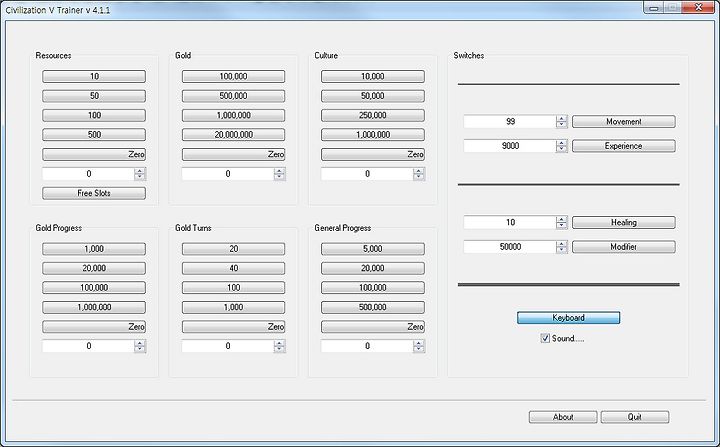This screenshot has width=720, height=447.
Task: Click the General Progress custom value field
Action: click(367, 346)
